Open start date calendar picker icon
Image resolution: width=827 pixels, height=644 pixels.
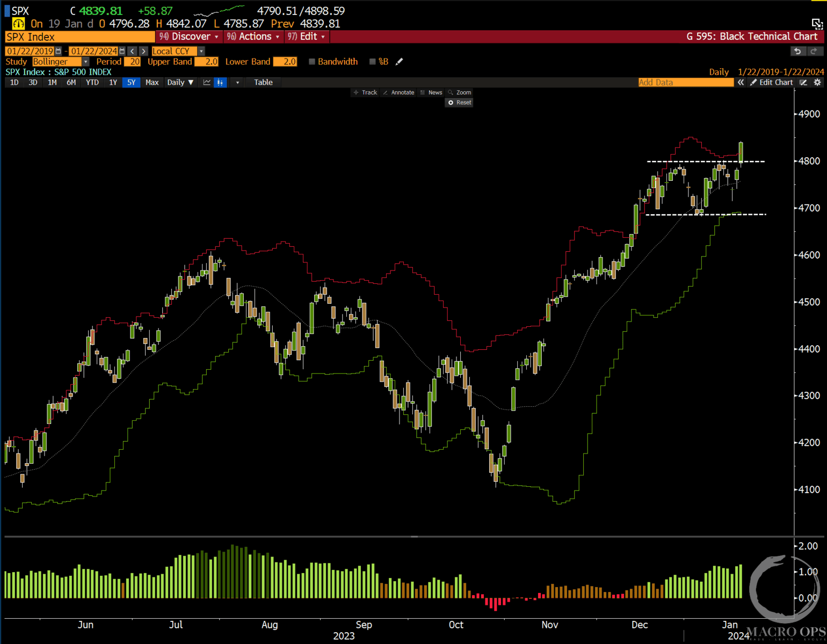point(59,51)
